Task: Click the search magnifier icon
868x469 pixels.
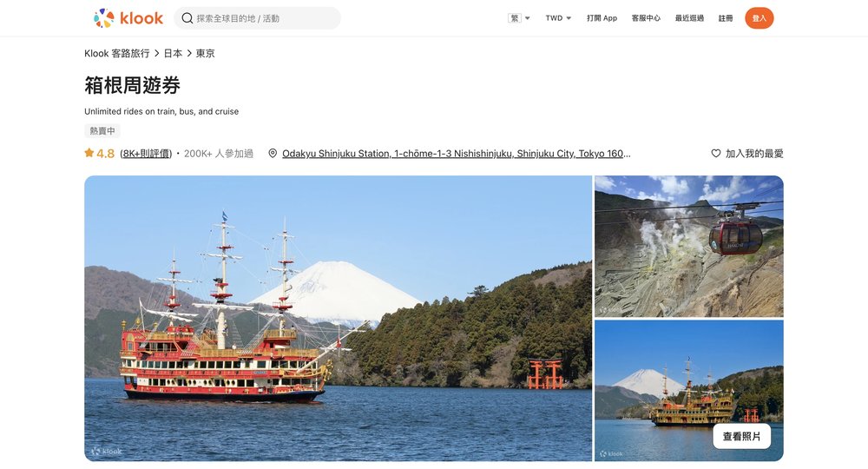Action: [x=187, y=18]
